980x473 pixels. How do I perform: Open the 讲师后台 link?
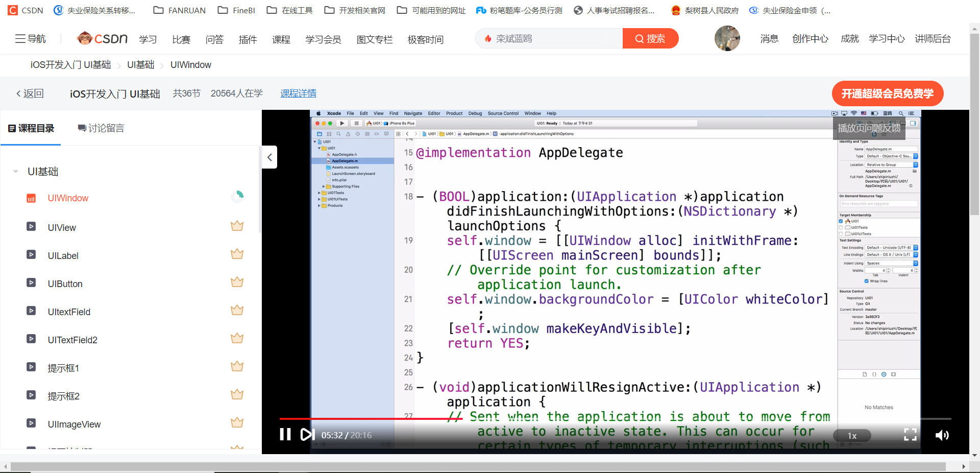pyautogui.click(x=933, y=39)
